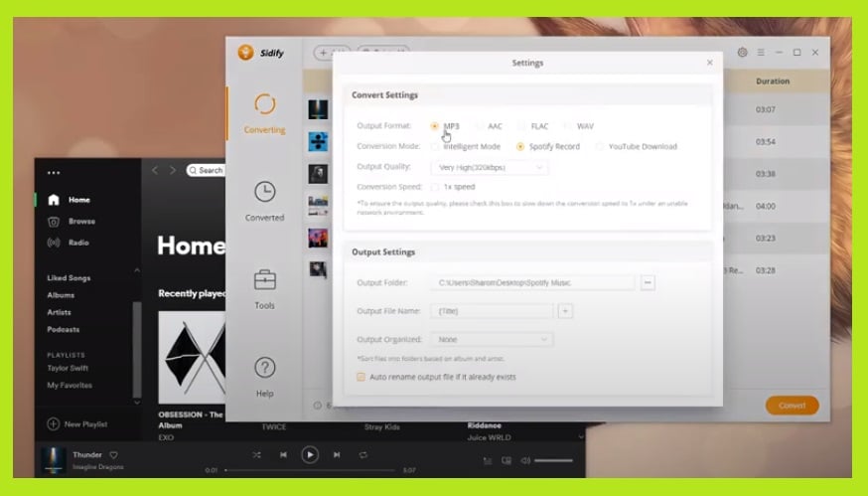Open Sidify settings gear icon
This screenshot has height=496, width=868.
742,52
